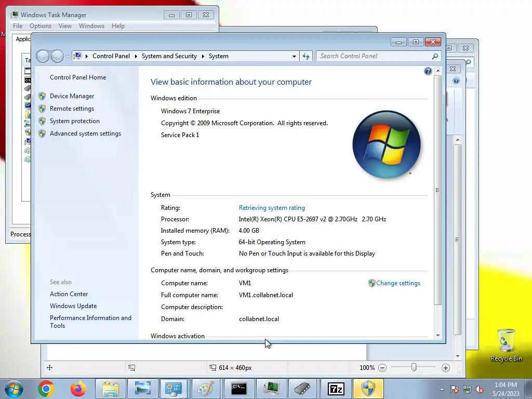The height and width of the screenshot is (399, 532).
Task: Go forward with the Forward arrow button
Action: 57,56
